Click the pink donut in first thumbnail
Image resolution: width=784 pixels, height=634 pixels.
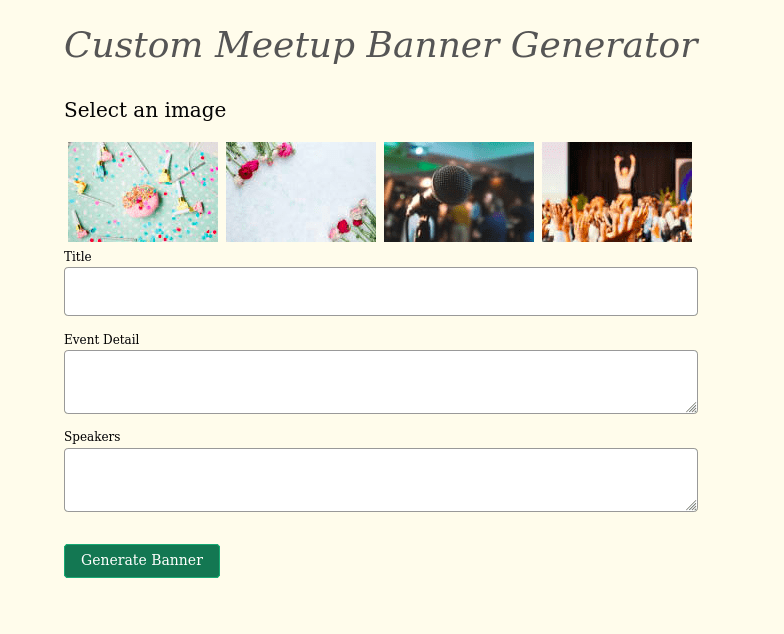point(139,200)
